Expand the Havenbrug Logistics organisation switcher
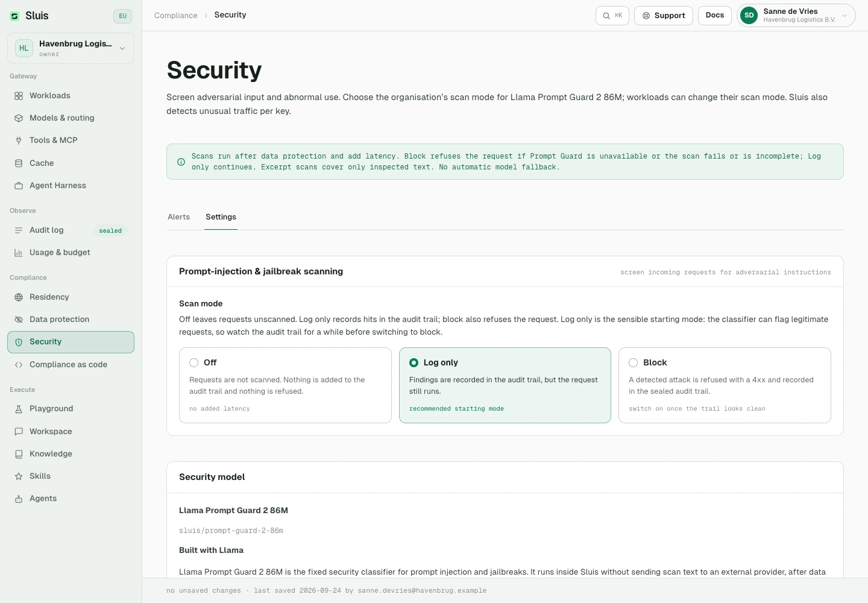This screenshot has height=603, width=868. pyautogui.click(x=71, y=48)
